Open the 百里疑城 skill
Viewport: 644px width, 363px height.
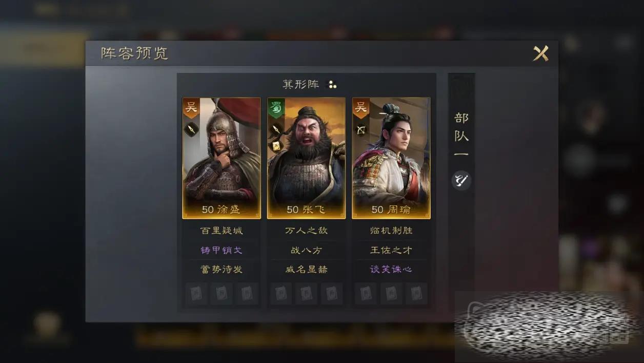(222, 231)
